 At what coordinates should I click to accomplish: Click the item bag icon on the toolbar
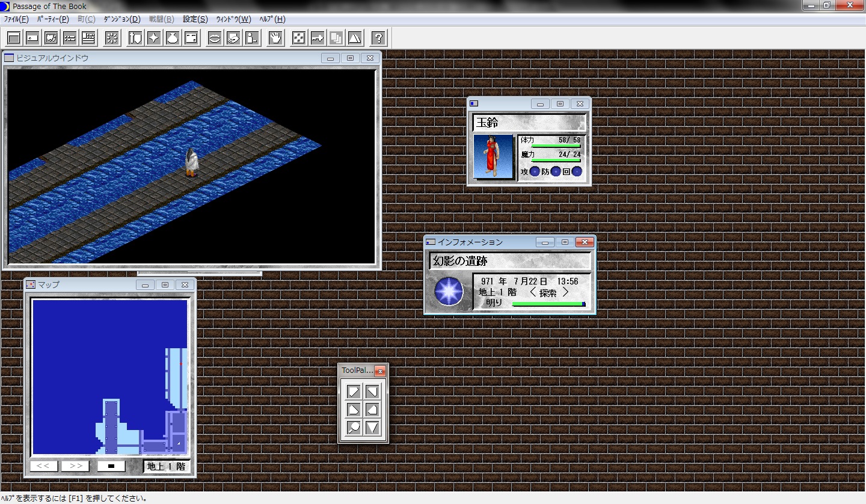pyautogui.click(x=173, y=37)
